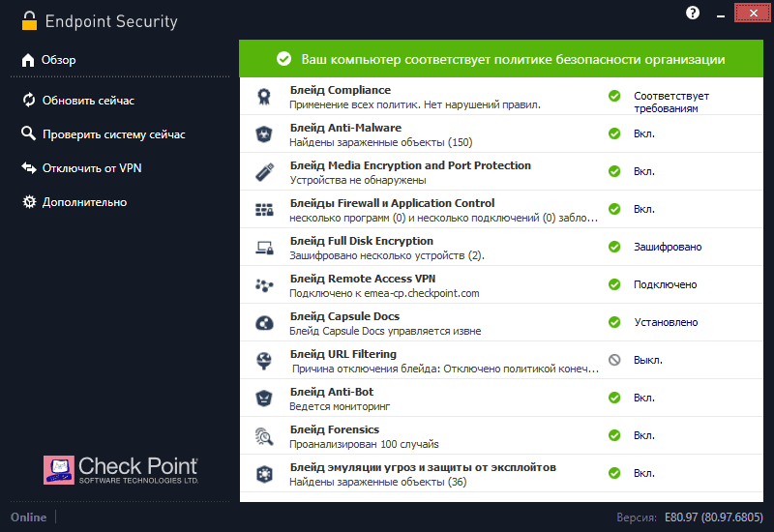The height and width of the screenshot is (532, 774).
Task: Click the green check status for Full Disk Encryption
Action: click(614, 247)
